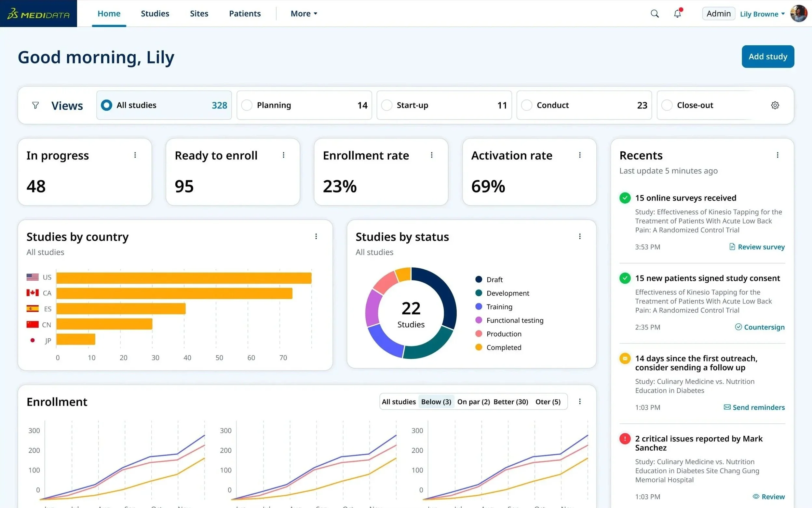
Task: Click the China flag icon
Action: pos(33,324)
